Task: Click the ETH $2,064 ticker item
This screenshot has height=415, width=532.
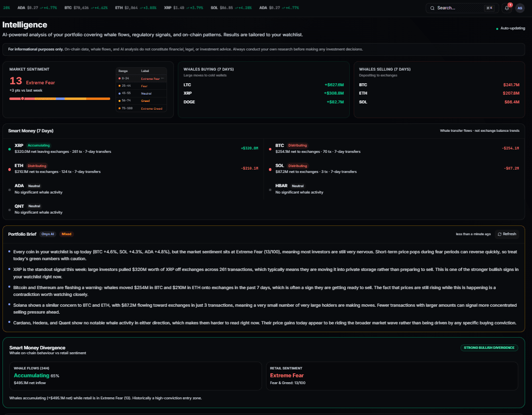Action: point(135,8)
